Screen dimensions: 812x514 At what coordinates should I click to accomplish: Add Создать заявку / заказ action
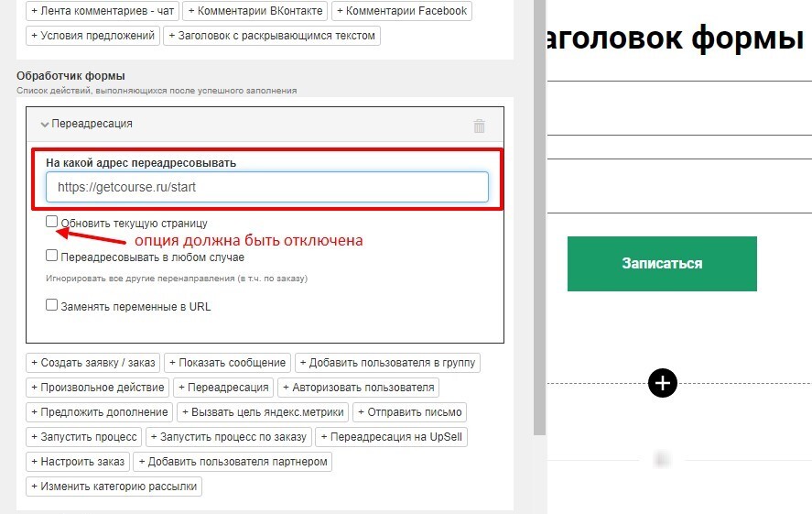click(93, 363)
